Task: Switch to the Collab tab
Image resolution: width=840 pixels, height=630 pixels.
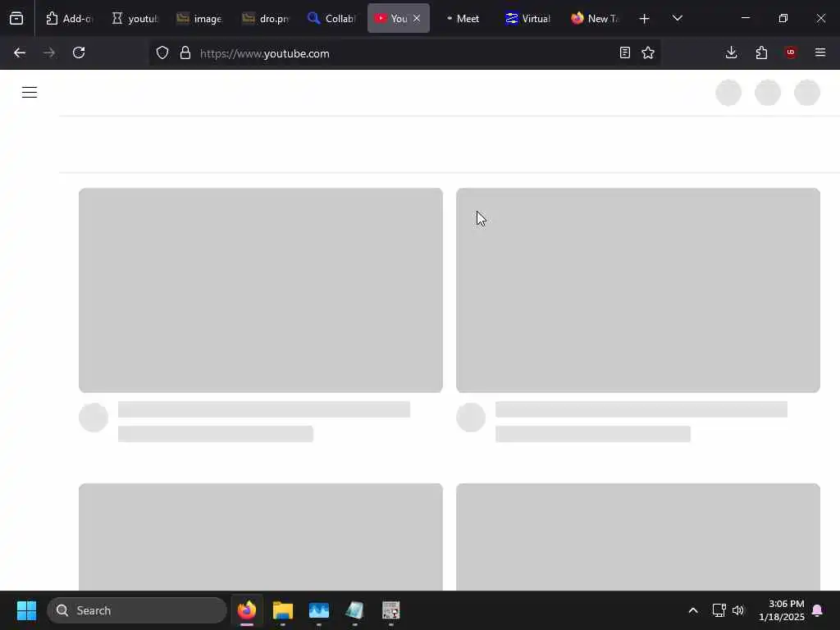Action: click(331, 19)
